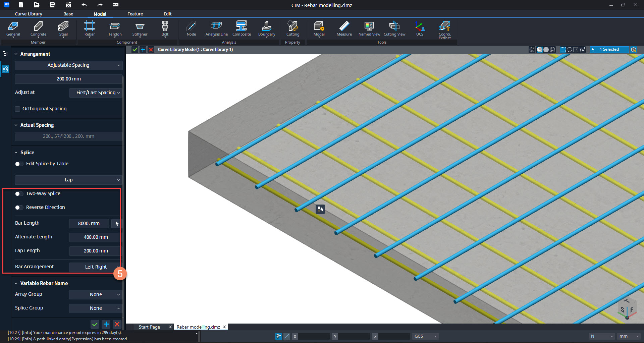Click the open folder icon
This screenshot has height=343, width=644.
[x=37, y=5]
